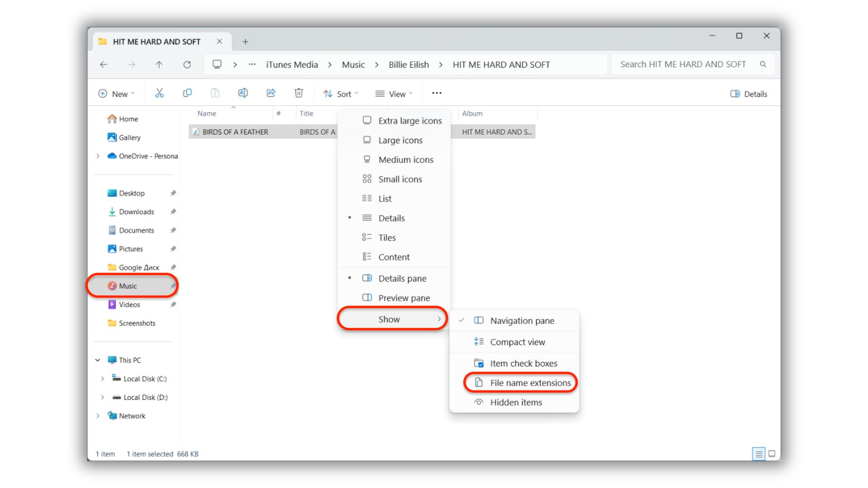The image size is (868, 488).
Task: Open Home in the navigation pane
Action: coord(128,119)
